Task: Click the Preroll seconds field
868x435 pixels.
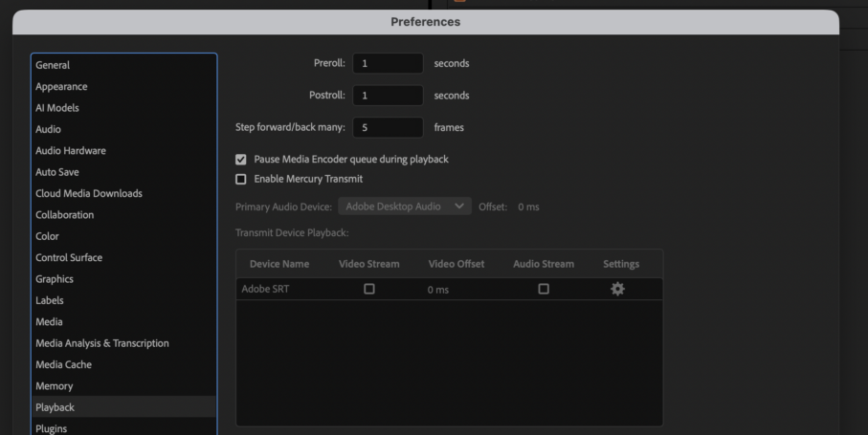Action: pyautogui.click(x=388, y=63)
